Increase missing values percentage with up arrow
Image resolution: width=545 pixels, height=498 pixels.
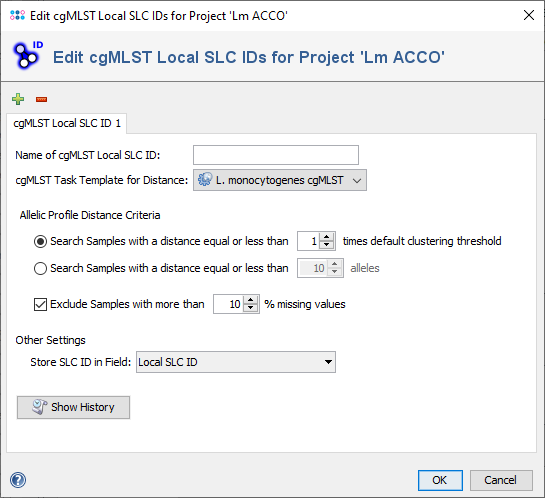click(251, 300)
